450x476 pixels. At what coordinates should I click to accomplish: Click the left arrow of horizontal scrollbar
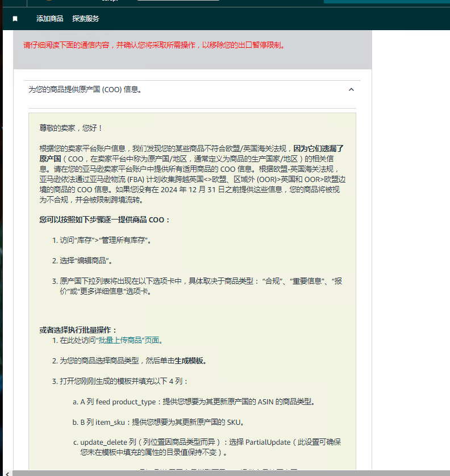(7, 474)
